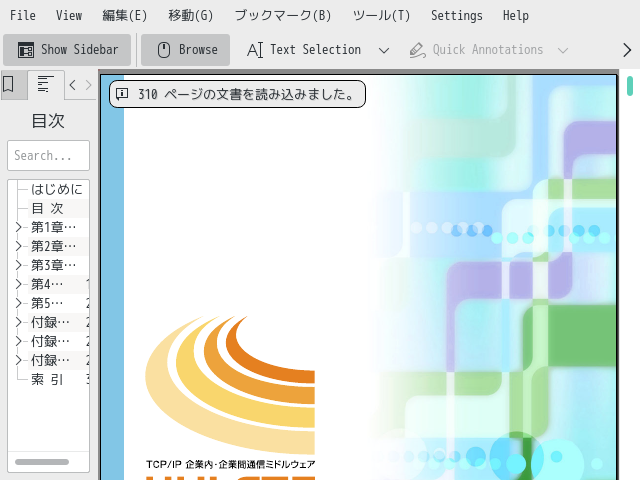
Task: Open the 編集(E) menu
Action: coord(124,16)
